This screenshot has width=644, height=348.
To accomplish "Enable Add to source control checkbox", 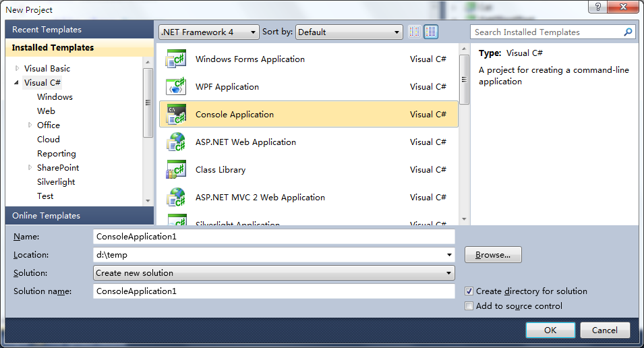I will tap(469, 306).
